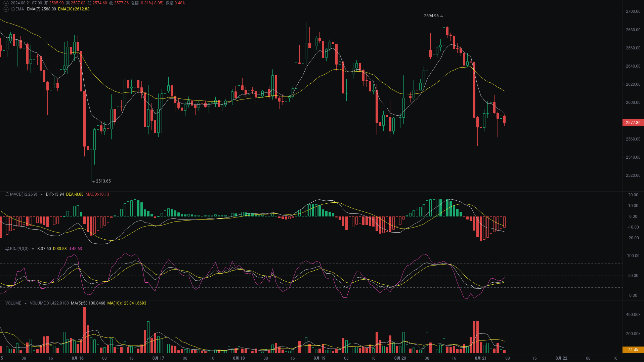Screen dimensions: 644x362
Task: Click the bell icon beside MACD(12,26,9)
Action: (7, 194)
